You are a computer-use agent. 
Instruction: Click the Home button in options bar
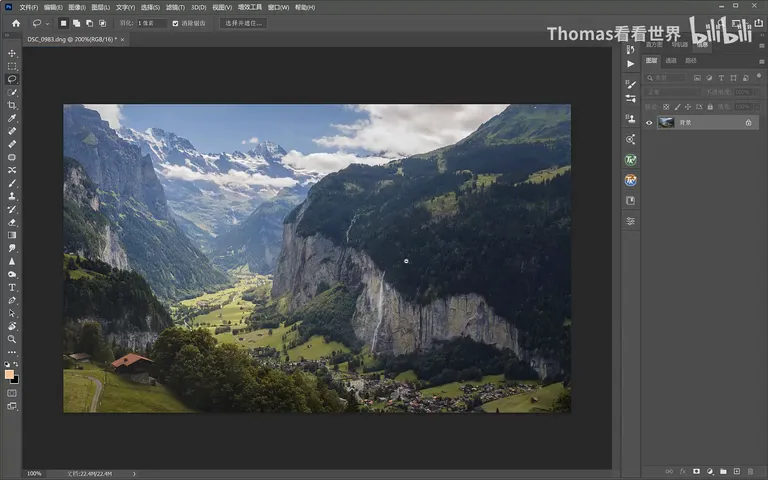[16, 23]
